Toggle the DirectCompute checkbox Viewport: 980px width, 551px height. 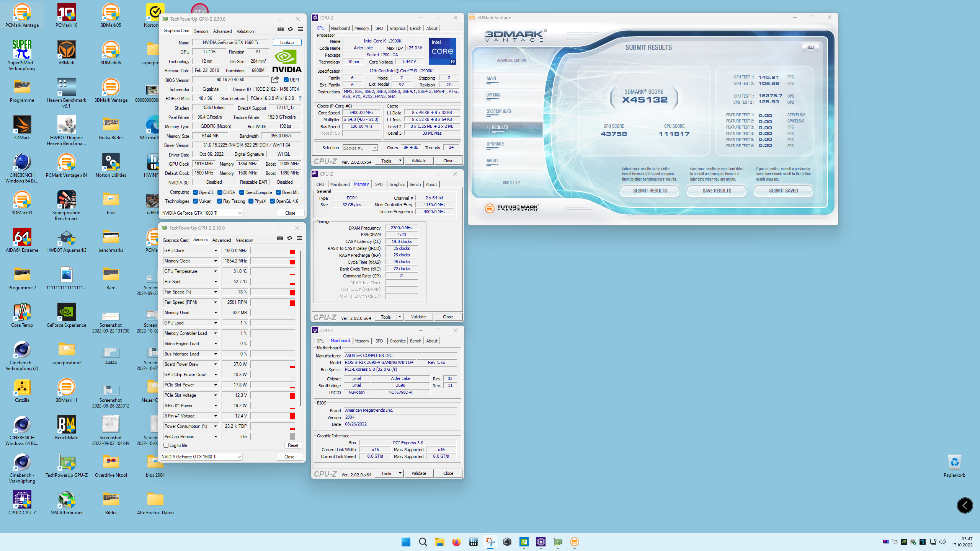coord(242,192)
